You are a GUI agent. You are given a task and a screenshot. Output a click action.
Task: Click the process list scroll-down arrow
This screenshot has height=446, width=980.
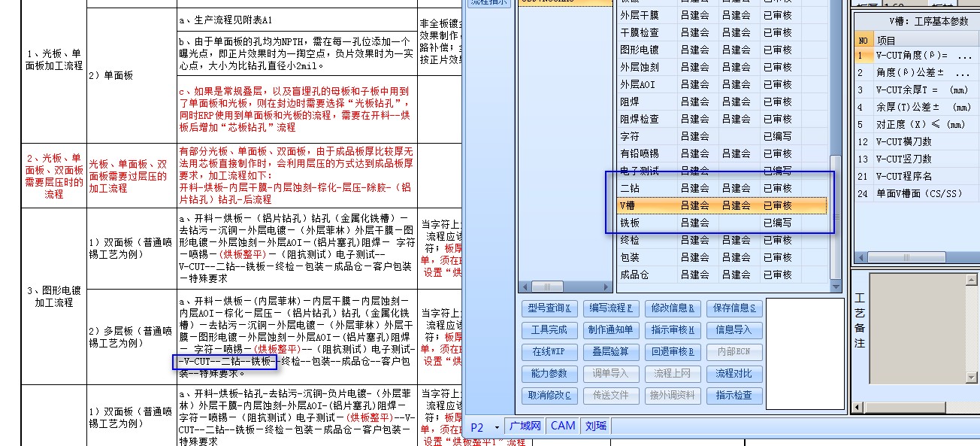(x=835, y=287)
